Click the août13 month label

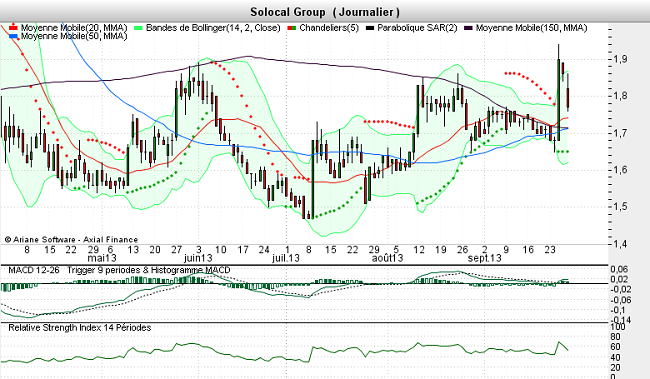click(x=387, y=258)
